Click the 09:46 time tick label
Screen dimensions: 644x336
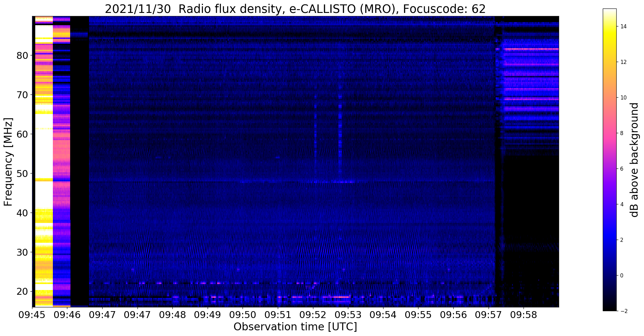[x=67, y=315]
